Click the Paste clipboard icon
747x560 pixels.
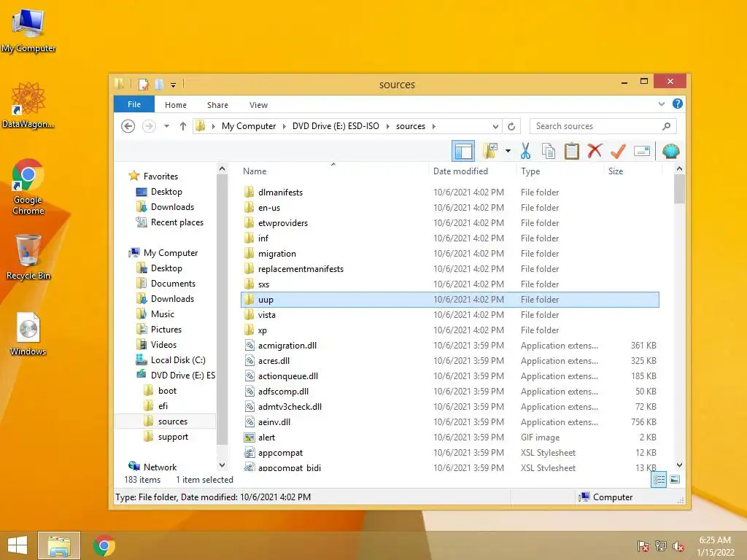[571, 151]
